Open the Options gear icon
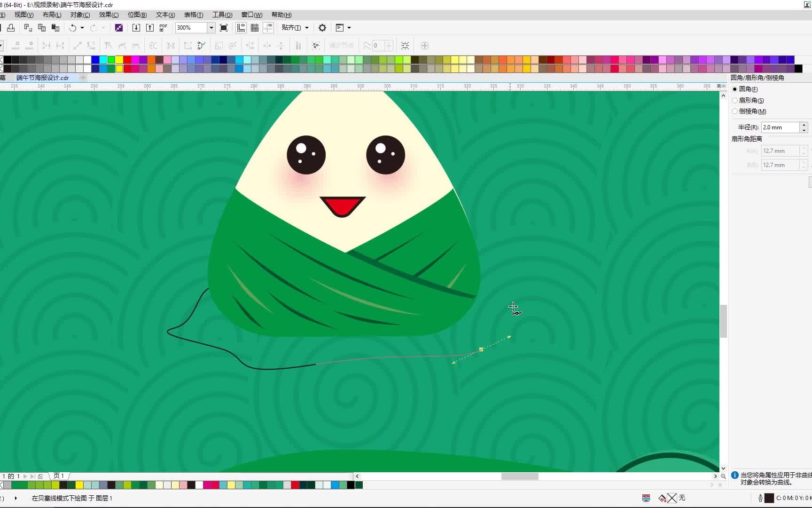812x508 pixels. (322, 28)
